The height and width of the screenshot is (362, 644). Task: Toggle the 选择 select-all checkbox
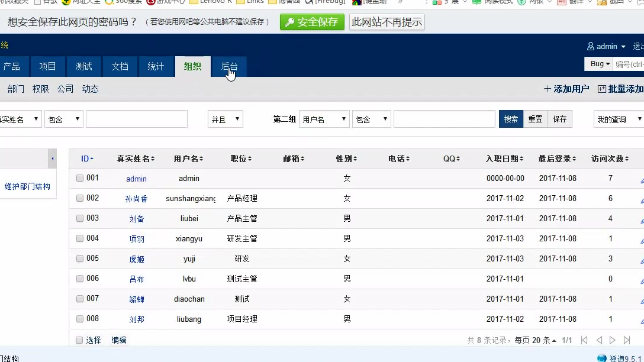[80, 340]
